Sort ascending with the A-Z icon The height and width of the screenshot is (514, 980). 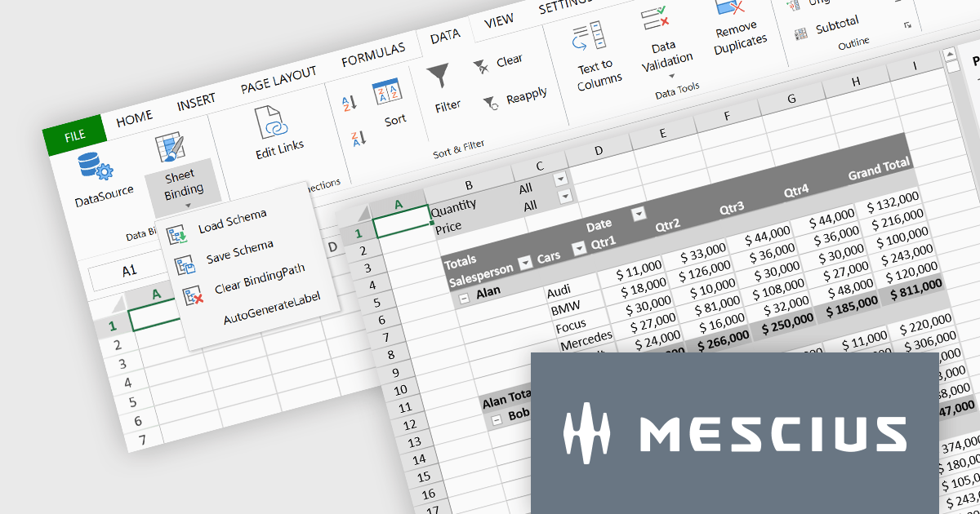tap(349, 102)
